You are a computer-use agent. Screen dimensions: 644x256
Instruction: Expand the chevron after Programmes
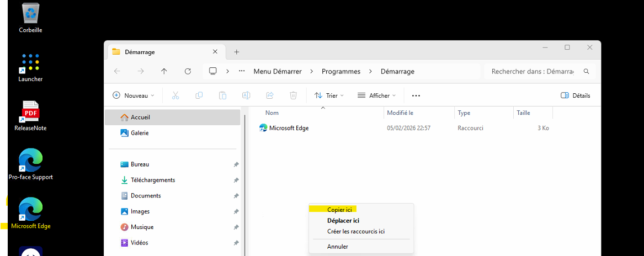(x=370, y=71)
